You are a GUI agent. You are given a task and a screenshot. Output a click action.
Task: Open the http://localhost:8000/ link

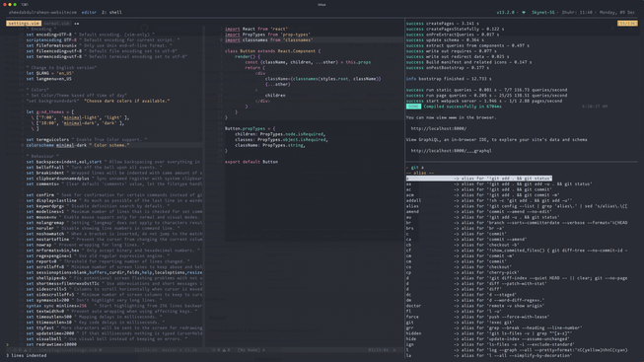(x=439, y=128)
